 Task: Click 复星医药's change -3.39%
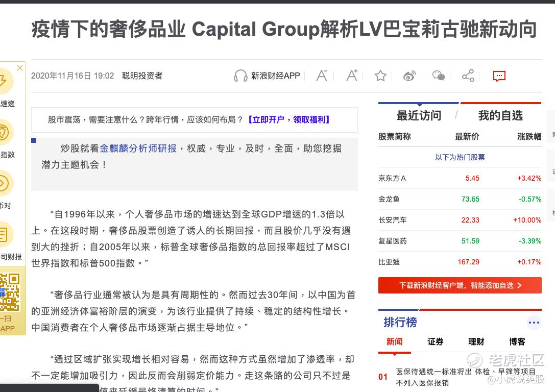click(530, 241)
